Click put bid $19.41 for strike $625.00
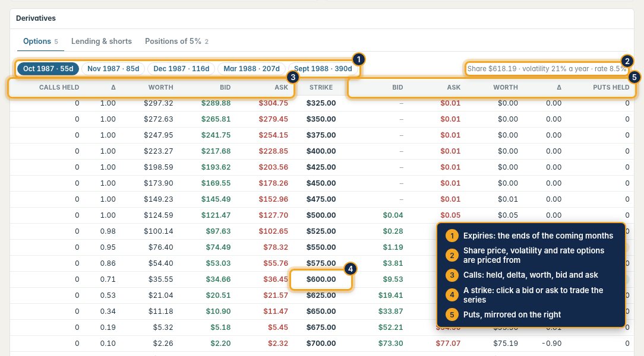Screen dimensions: 644x356 click(x=390, y=295)
